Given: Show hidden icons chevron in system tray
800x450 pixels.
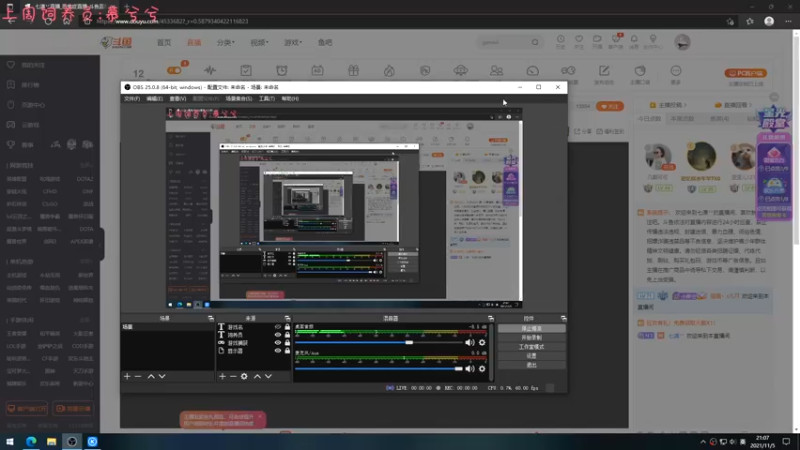Looking at the screenshot, I should pos(703,442).
